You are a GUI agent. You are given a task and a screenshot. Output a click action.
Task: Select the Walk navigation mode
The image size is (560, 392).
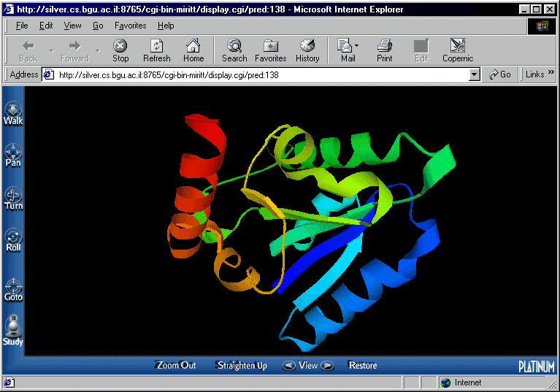(x=13, y=113)
